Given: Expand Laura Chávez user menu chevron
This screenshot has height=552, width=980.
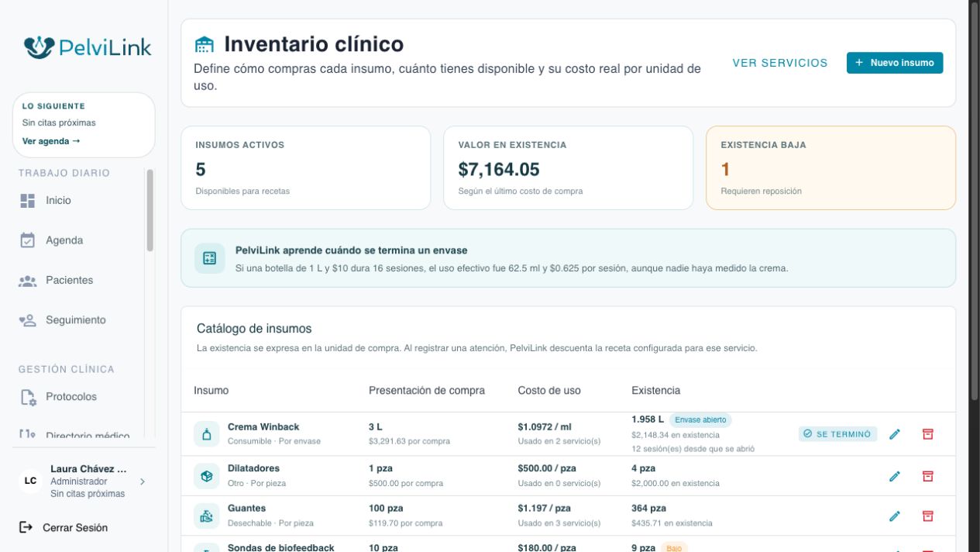Looking at the screenshot, I should (142, 481).
